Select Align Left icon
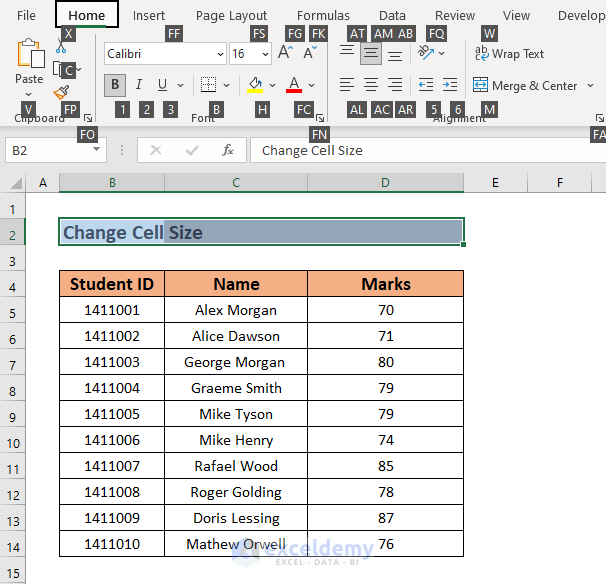This screenshot has height=584, width=606. pyautogui.click(x=347, y=85)
